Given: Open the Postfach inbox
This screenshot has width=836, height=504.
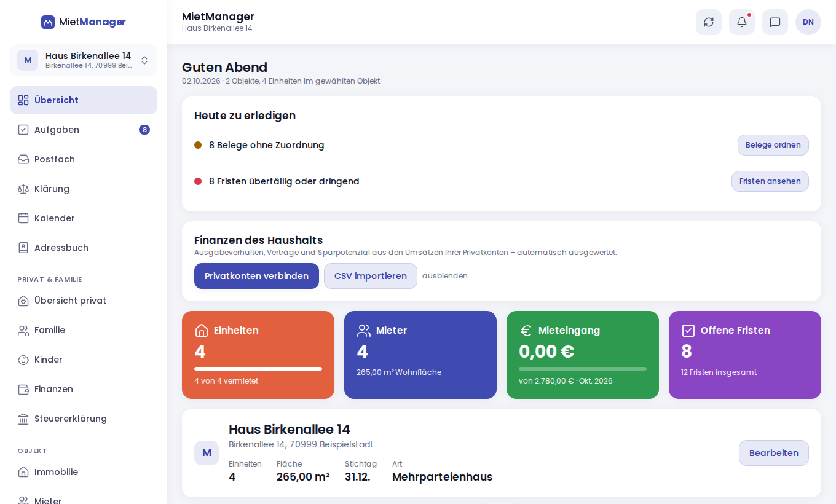Looking at the screenshot, I should click(x=84, y=159).
